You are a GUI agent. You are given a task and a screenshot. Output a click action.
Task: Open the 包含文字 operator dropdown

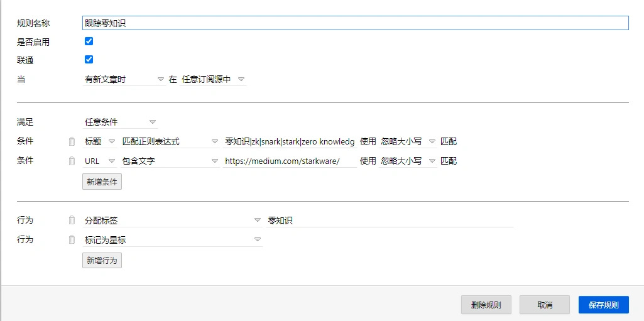pos(170,161)
